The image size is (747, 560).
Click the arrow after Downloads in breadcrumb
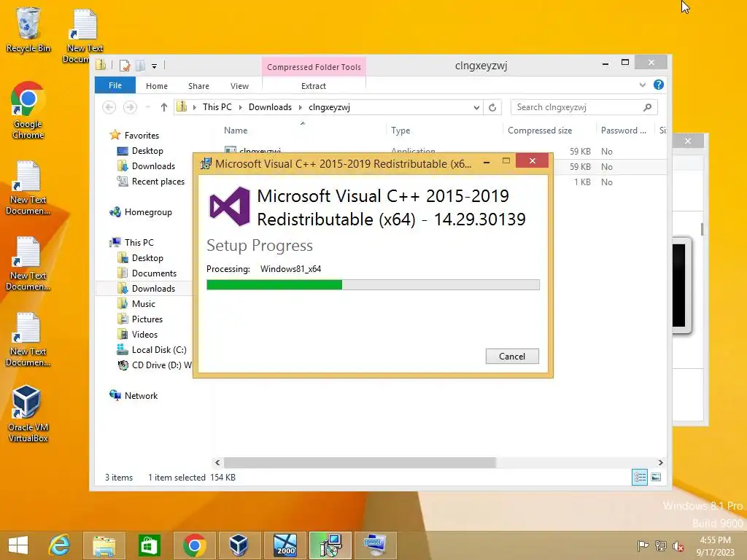[300, 108]
